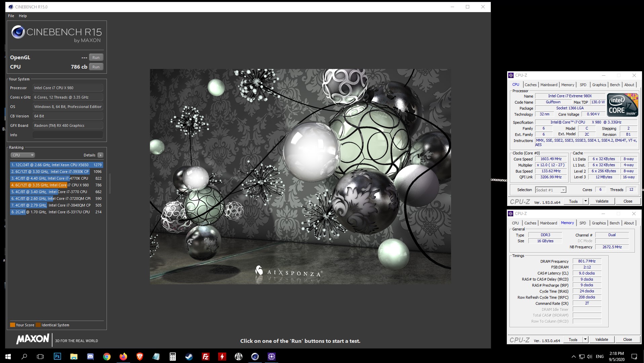Screen dimensions: 644x363
Task: Show hidden system tray icons
Action: (573, 357)
